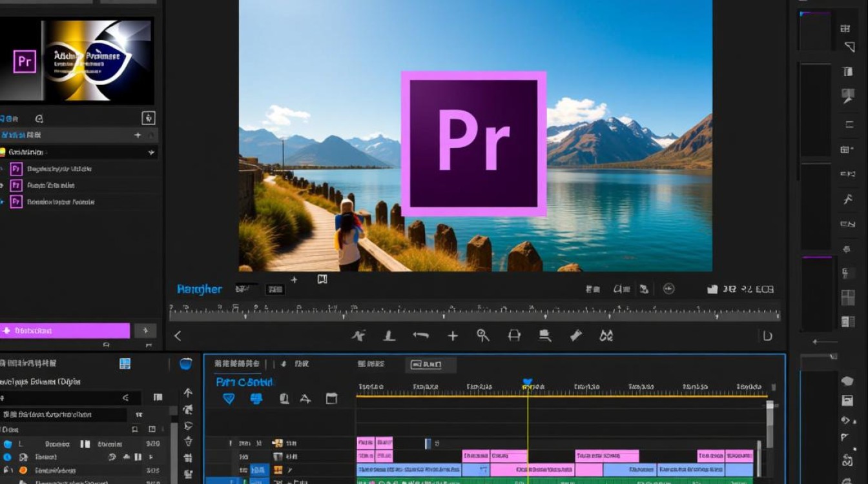Click the circled arrow icon below the preview

point(669,289)
